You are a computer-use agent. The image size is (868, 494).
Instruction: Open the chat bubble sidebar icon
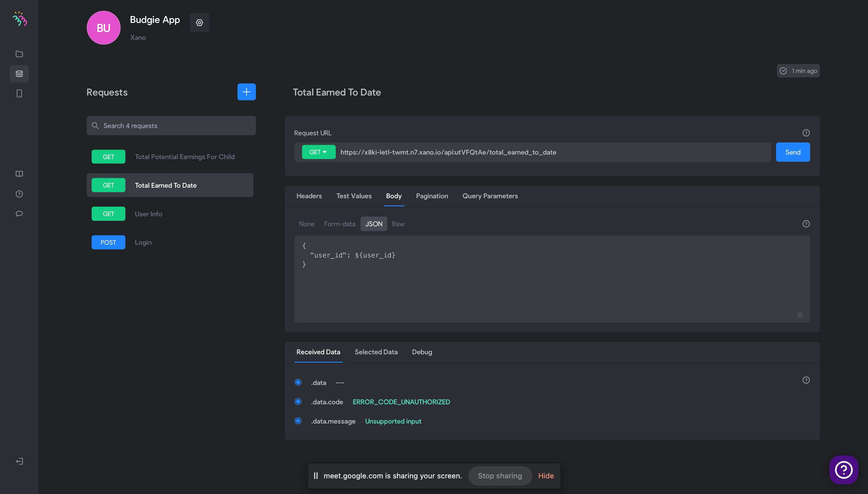pos(19,214)
